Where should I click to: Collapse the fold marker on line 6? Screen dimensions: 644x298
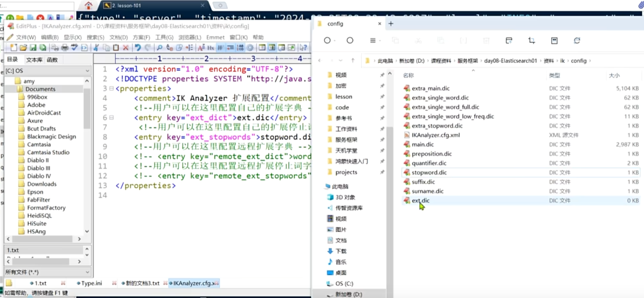111,117
